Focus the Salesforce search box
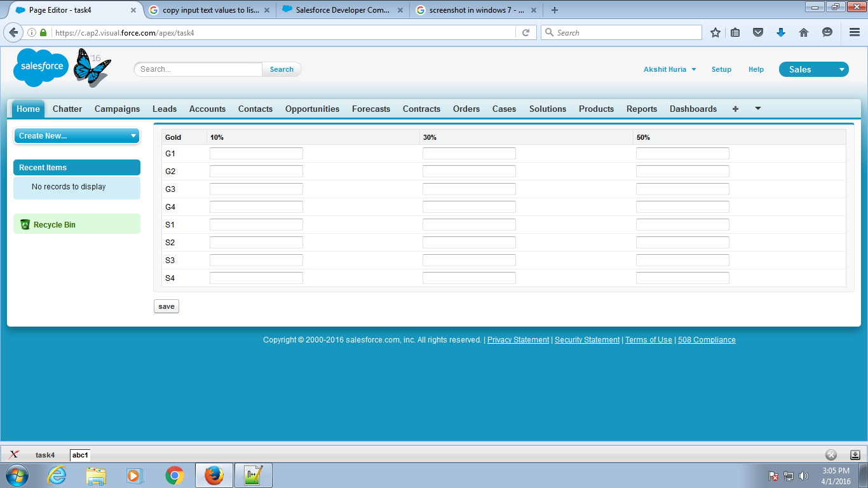The image size is (868, 488). tap(198, 69)
